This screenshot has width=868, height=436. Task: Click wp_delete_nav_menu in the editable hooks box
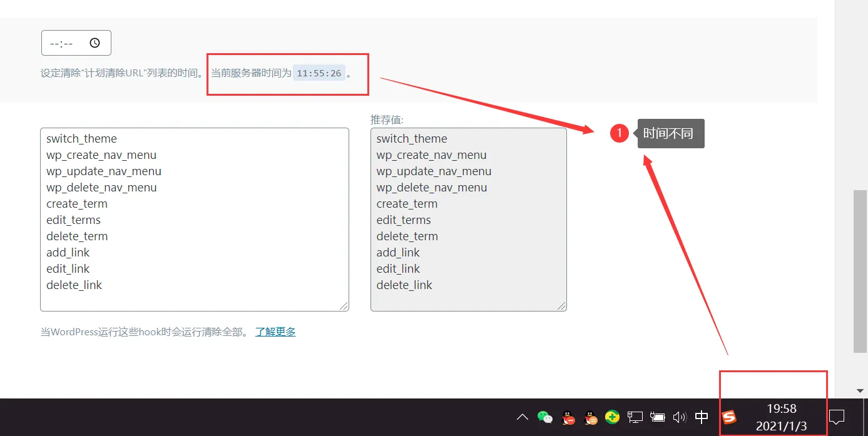[101, 188]
